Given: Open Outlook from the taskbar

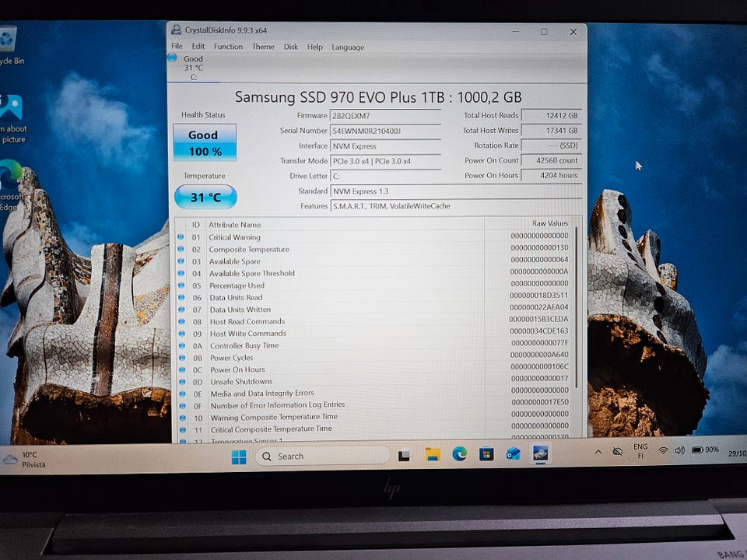Looking at the screenshot, I should click(513, 453).
